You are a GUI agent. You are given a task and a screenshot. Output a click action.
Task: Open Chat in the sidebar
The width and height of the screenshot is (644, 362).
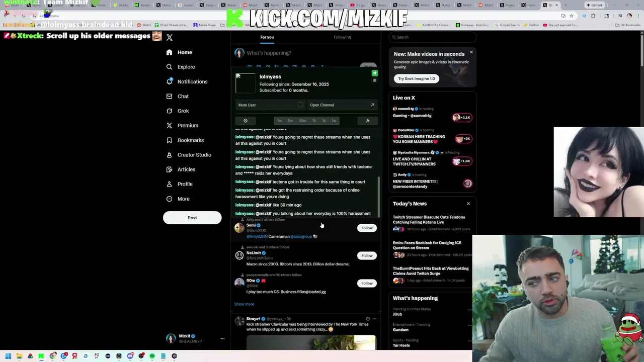(x=177, y=96)
